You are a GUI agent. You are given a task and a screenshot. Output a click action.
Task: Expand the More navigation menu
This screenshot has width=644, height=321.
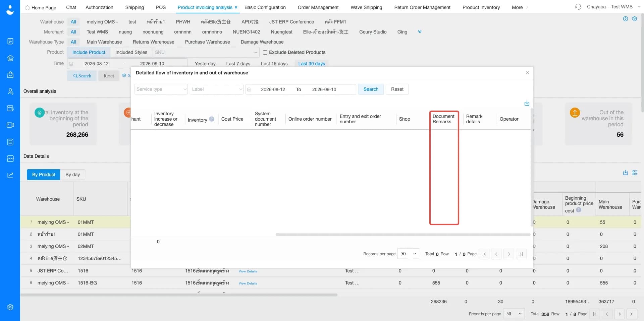coord(520,7)
